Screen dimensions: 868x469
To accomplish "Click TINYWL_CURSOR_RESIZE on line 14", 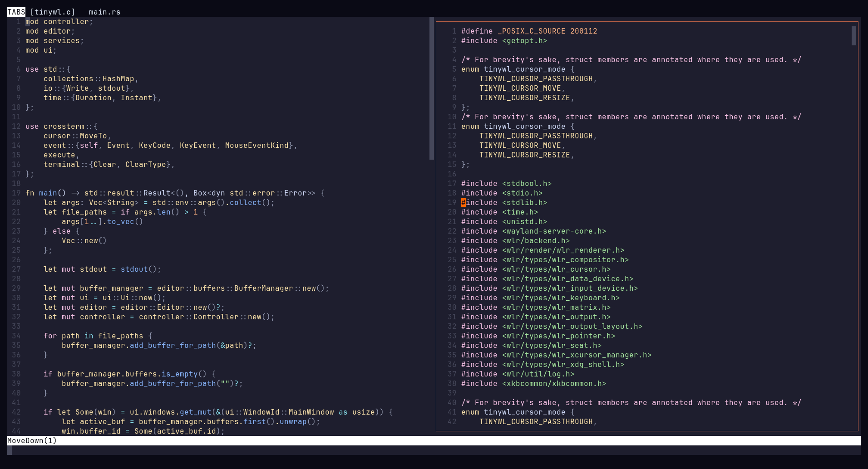I will (x=525, y=155).
